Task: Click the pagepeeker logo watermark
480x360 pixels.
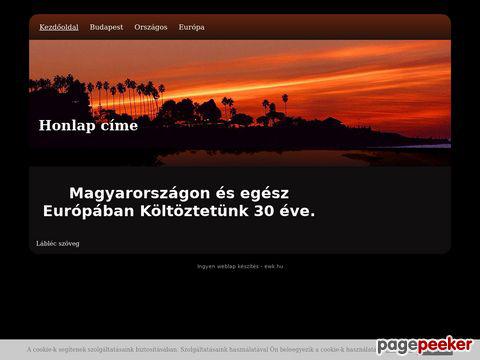Action: click(x=425, y=345)
